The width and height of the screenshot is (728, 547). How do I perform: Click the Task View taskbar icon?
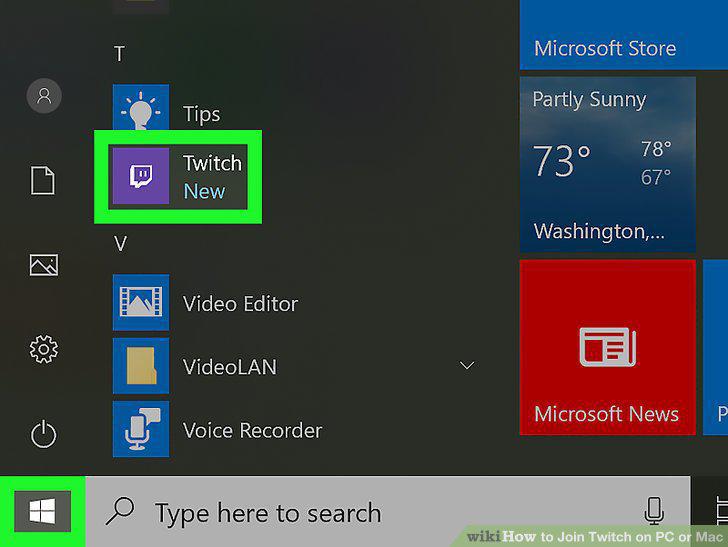click(721, 511)
